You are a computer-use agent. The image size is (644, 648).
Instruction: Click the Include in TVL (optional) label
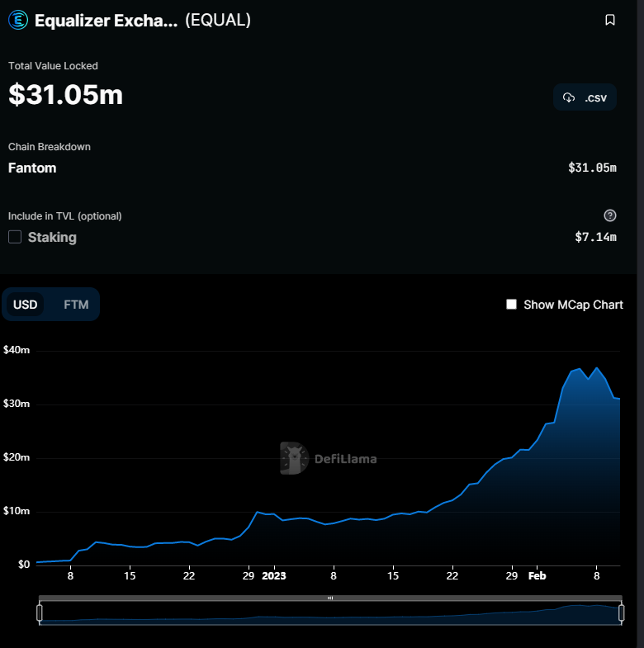pyautogui.click(x=65, y=216)
